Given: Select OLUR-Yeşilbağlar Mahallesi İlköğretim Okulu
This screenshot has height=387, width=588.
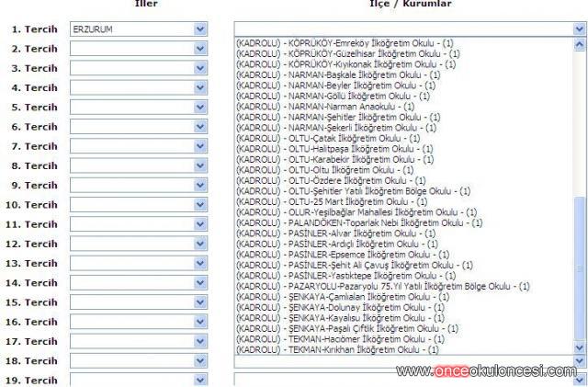Looking at the screenshot, I should click(404, 212).
